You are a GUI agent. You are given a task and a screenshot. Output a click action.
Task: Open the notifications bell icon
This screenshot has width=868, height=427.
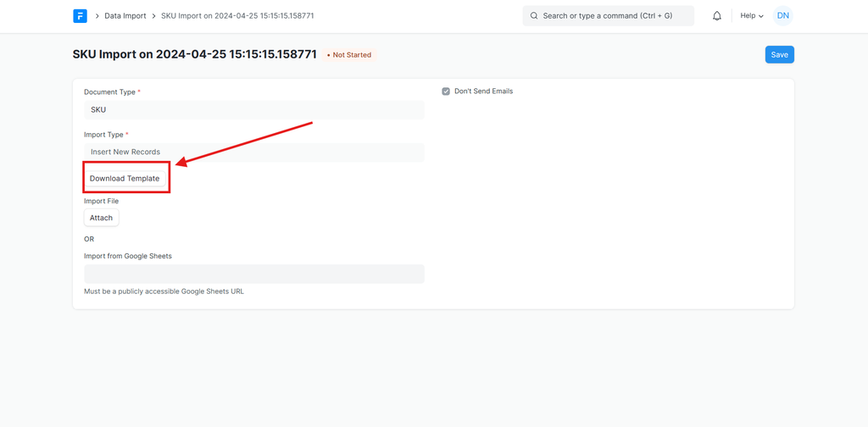[717, 16]
